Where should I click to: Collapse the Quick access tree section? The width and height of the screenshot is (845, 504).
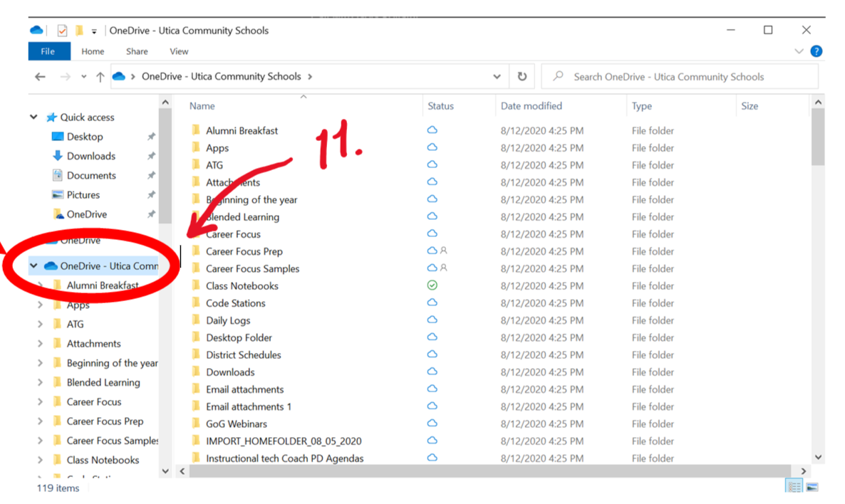point(33,117)
